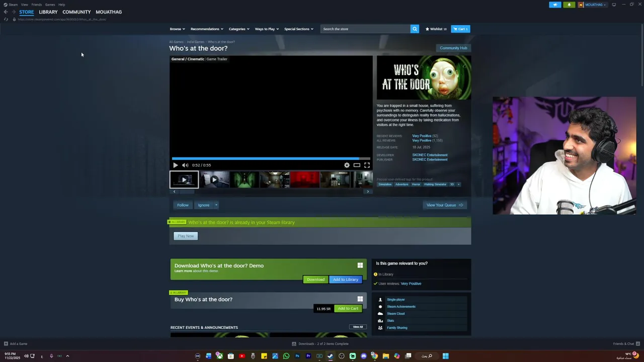Open the shopping Cart button
The height and width of the screenshot is (362, 644).
[x=460, y=29]
